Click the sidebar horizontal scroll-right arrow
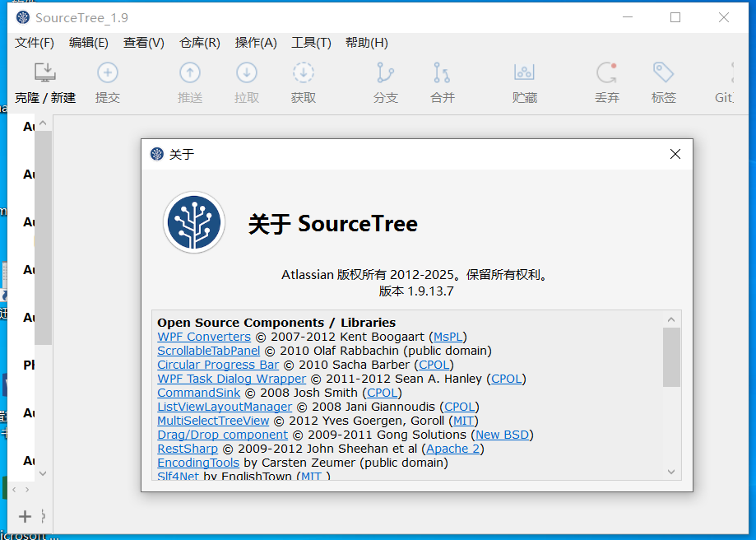 (27, 490)
